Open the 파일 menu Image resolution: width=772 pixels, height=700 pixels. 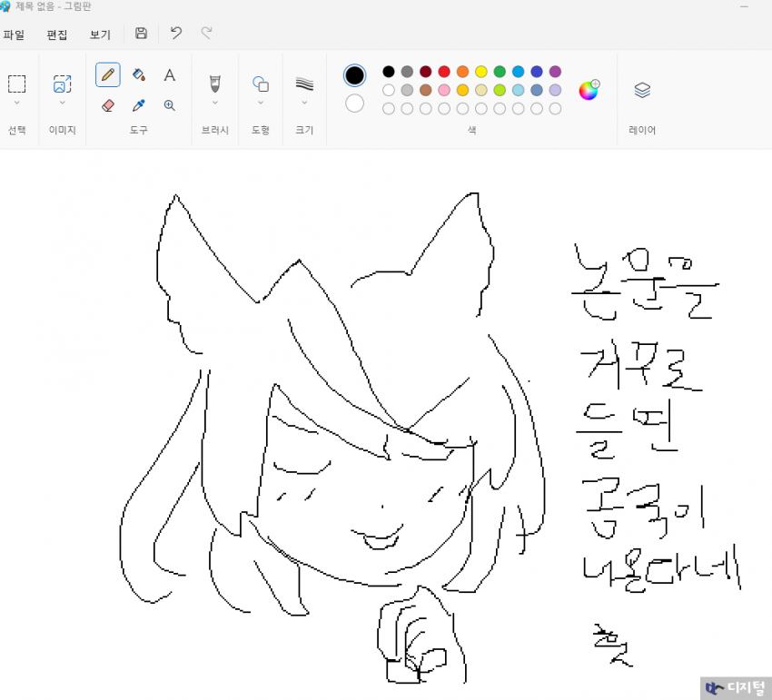pyautogui.click(x=14, y=35)
